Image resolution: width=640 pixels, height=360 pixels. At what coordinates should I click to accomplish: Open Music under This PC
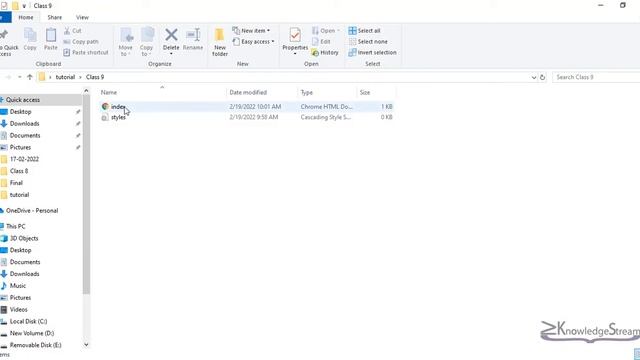(x=18, y=285)
